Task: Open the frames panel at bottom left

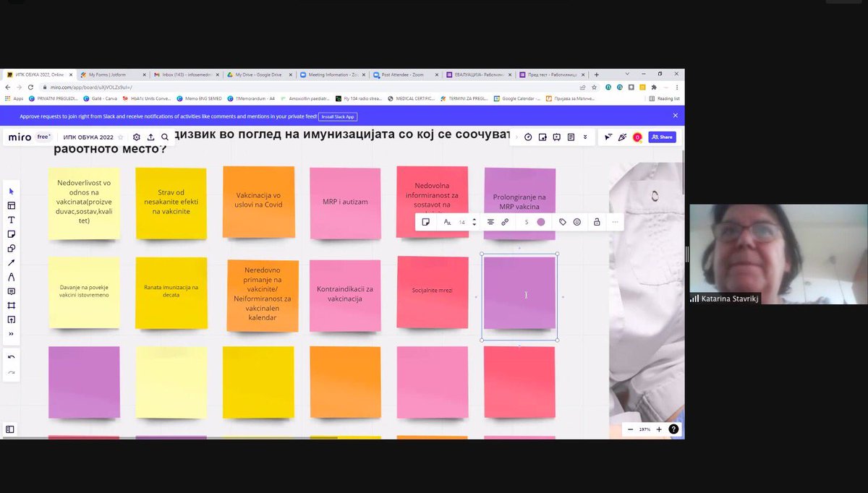Action: click(x=9, y=429)
